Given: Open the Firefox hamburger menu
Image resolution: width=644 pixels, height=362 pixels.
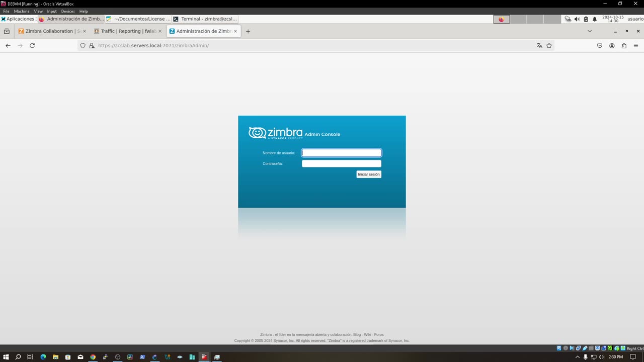Looking at the screenshot, I should pos(636,46).
